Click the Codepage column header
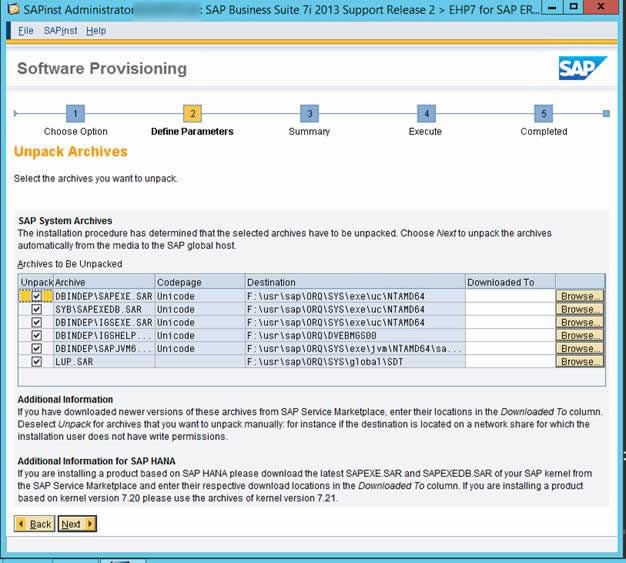Image resolution: width=626 pixels, height=563 pixels. tap(200, 282)
